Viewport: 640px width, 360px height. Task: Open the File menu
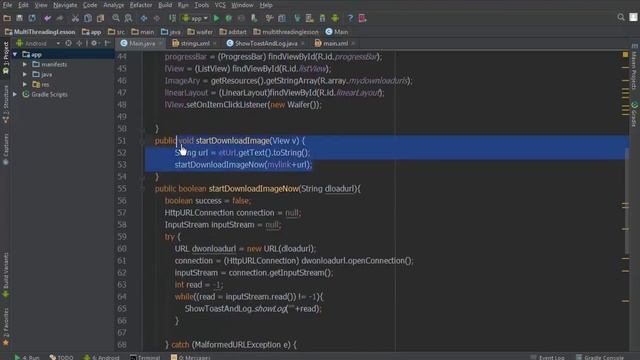7,5
